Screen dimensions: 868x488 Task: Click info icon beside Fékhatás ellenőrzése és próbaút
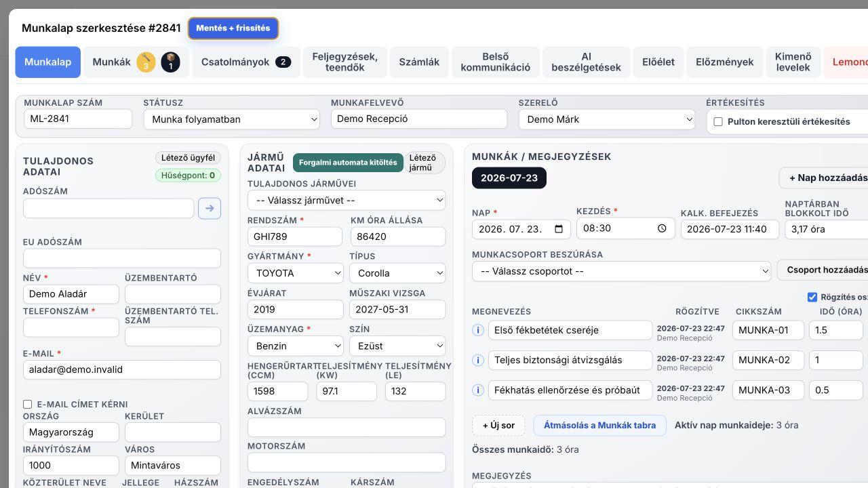477,390
